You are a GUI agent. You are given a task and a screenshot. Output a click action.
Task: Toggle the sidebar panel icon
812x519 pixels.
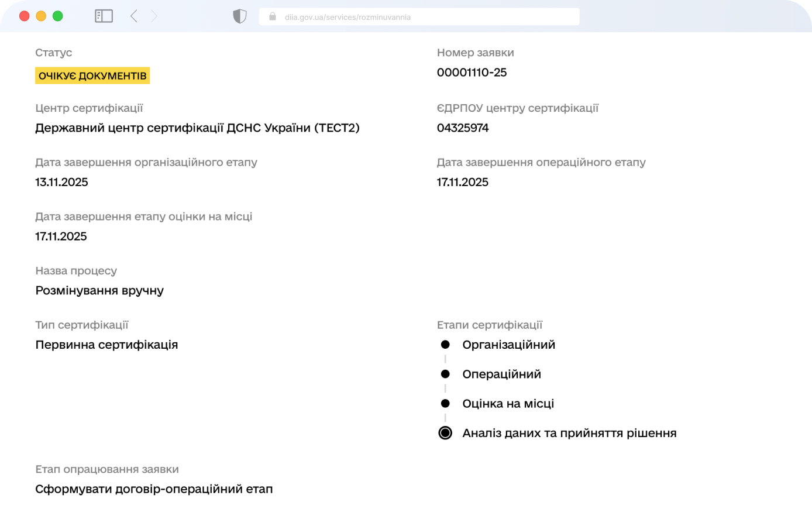[x=104, y=16]
